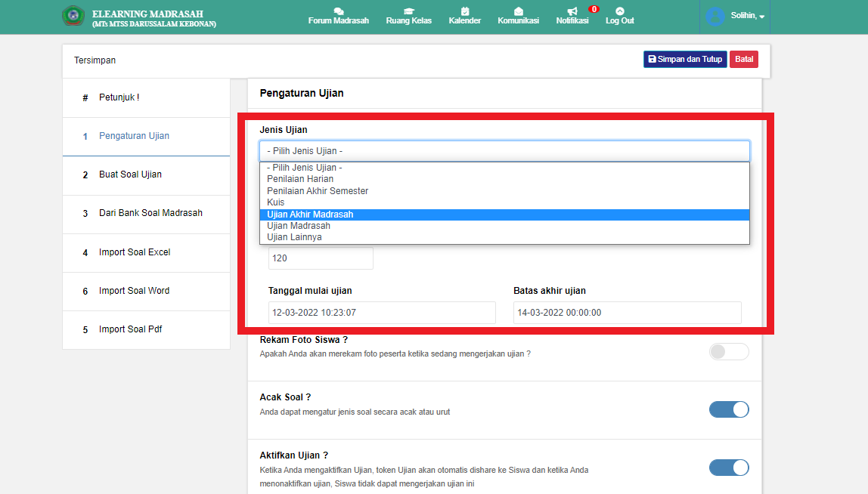
Task: Open the Kalender icon
Action: click(x=464, y=11)
